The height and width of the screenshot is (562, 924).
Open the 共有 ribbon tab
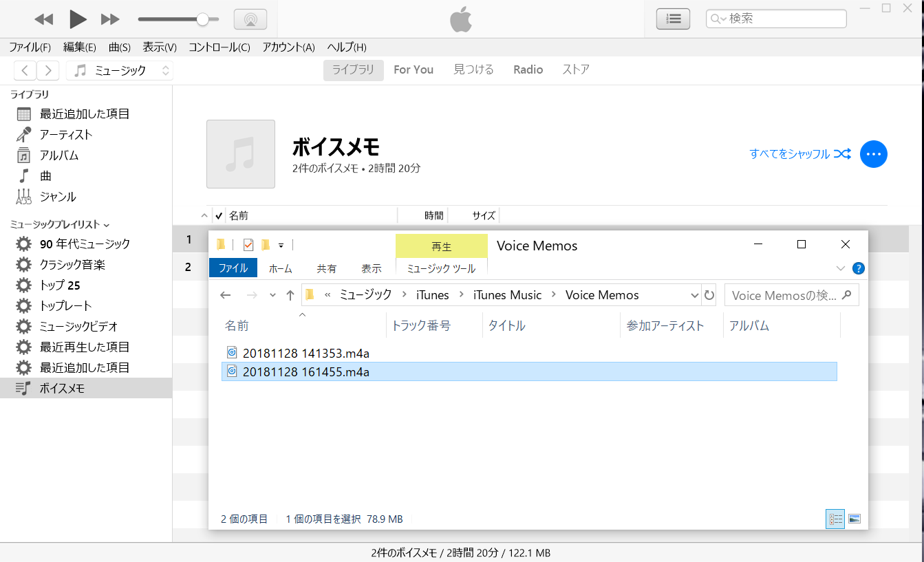(x=327, y=268)
